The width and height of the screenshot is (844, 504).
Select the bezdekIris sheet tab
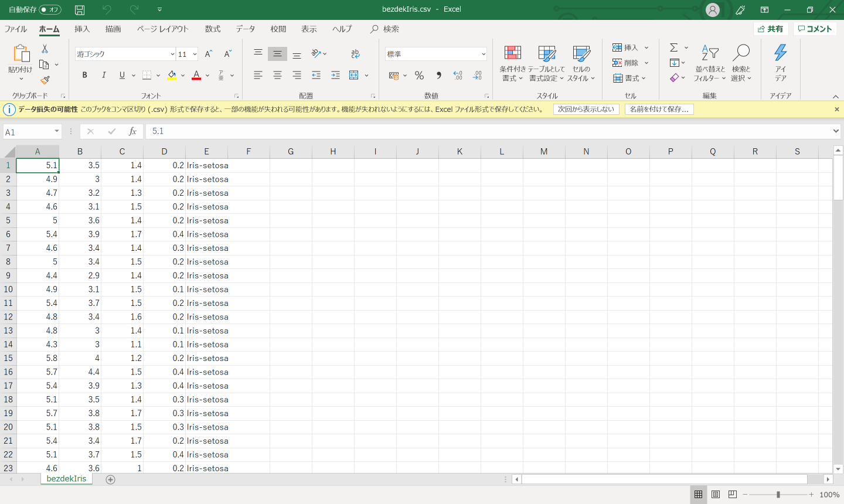point(66,479)
